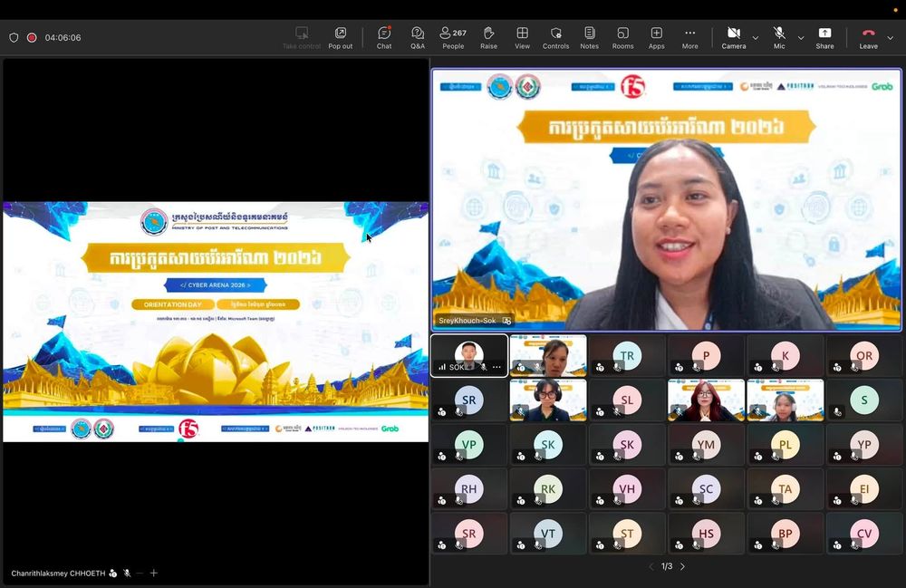The height and width of the screenshot is (588, 906).
Task: Open the meeting Chat panel
Action: [384, 37]
